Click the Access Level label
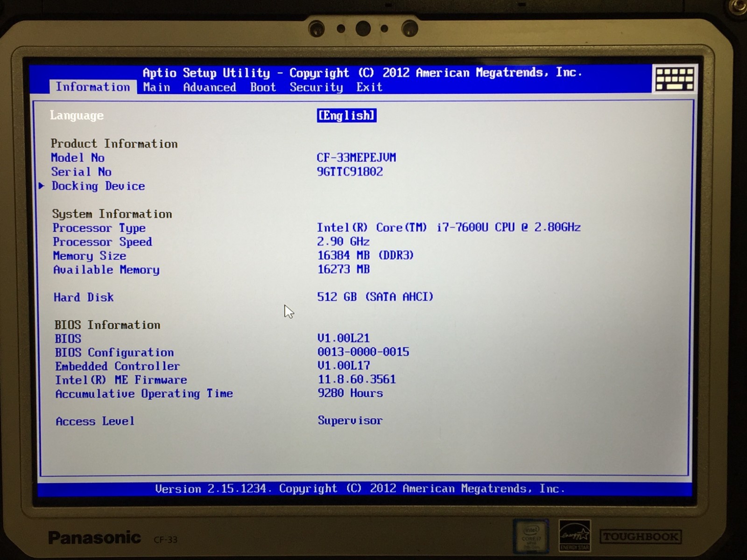The width and height of the screenshot is (747, 560). [95, 421]
